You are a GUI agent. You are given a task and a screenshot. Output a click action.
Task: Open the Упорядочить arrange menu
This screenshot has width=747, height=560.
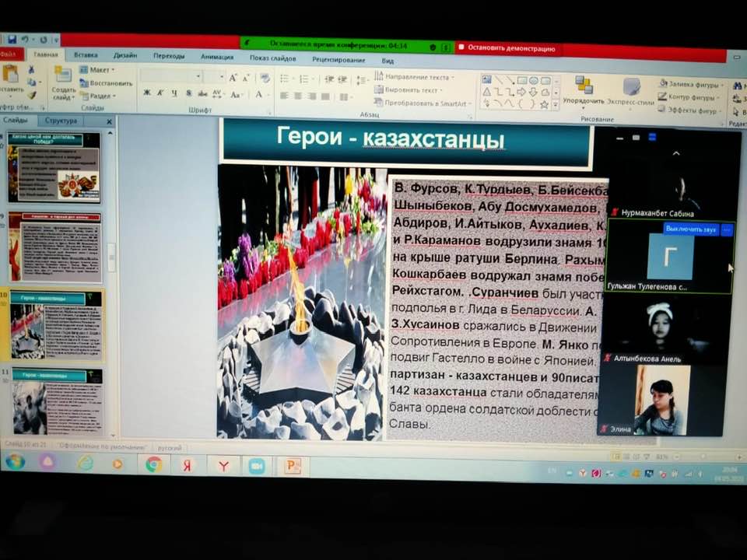point(583,91)
